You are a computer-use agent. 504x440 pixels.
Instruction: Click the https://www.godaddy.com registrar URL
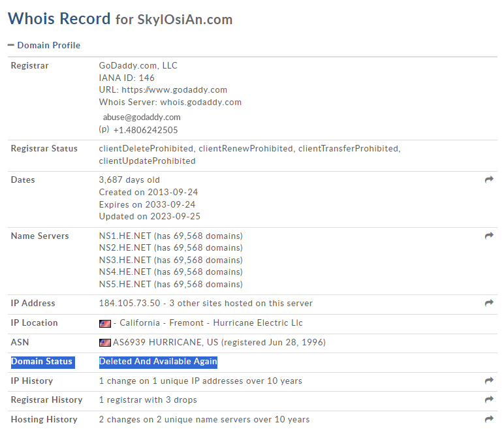[174, 89]
